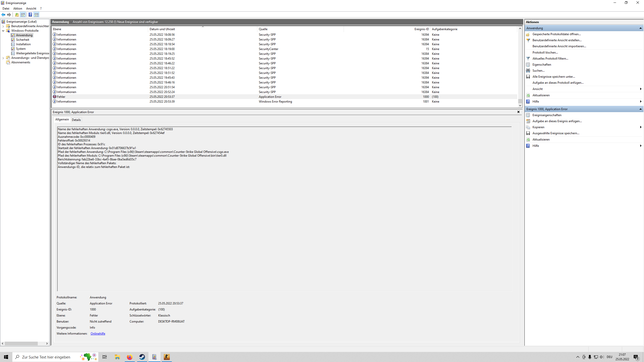Click the back arrow toolbar icon
Image resolution: width=644 pixels, height=362 pixels.
[3, 15]
